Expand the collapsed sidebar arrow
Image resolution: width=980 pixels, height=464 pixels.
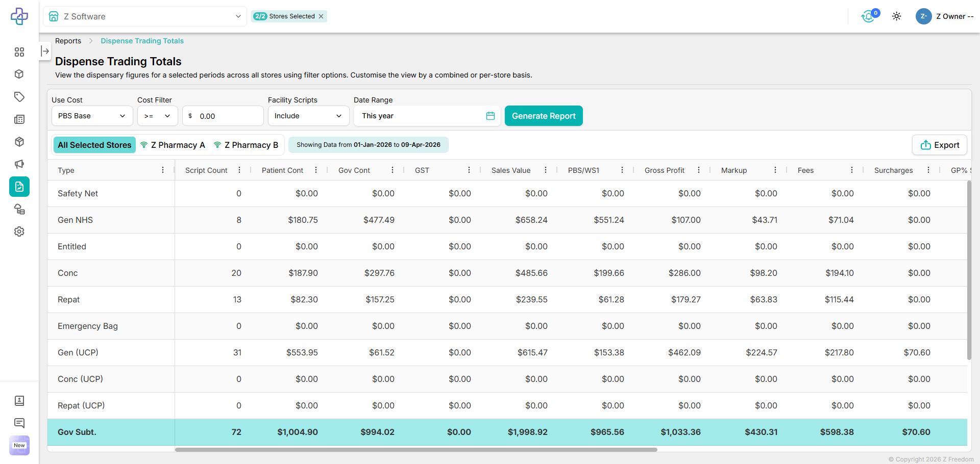point(45,51)
